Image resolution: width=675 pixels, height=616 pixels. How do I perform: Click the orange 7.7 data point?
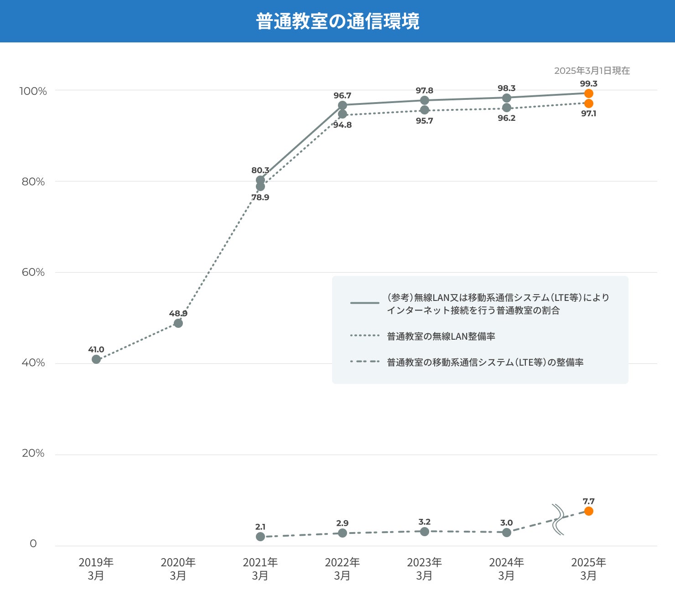[x=588, y=511]
